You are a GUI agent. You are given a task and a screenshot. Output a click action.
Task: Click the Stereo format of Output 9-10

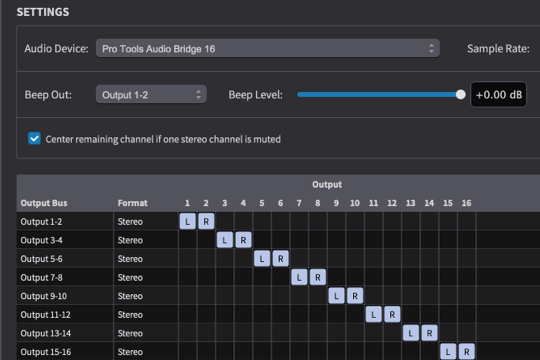130,296
